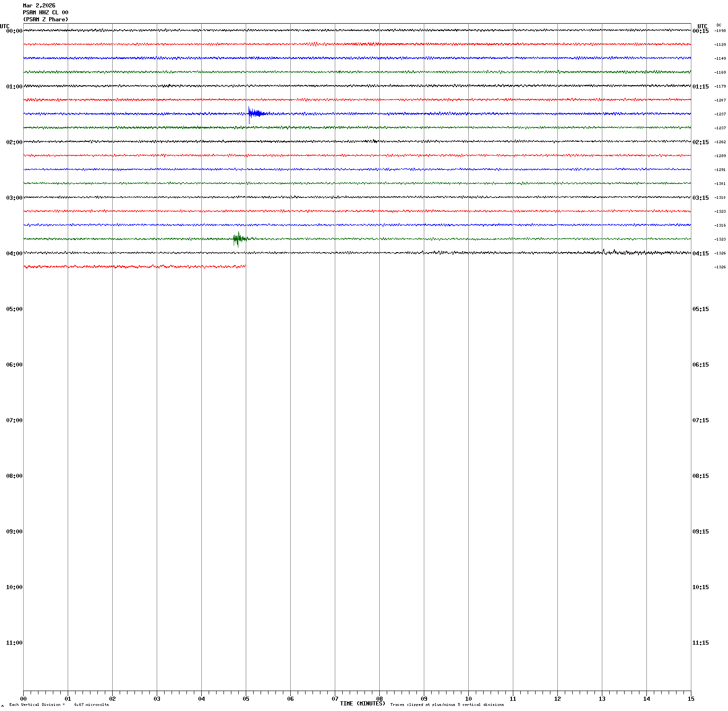Image resolution: width=728 pixels, height=711 pixels.
Task: Select the 'Traces clipped' footnote text
Action: click(447, 705)
